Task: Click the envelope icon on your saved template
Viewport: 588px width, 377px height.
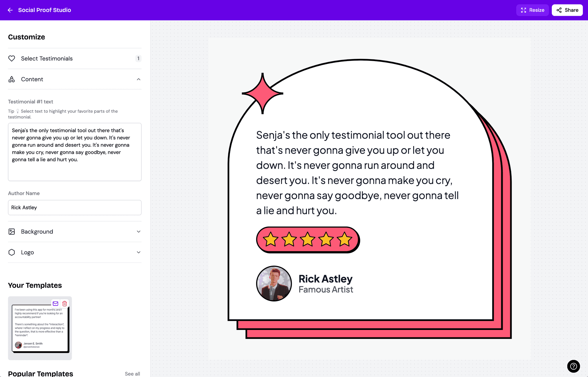Action: [x=55, y=304]
